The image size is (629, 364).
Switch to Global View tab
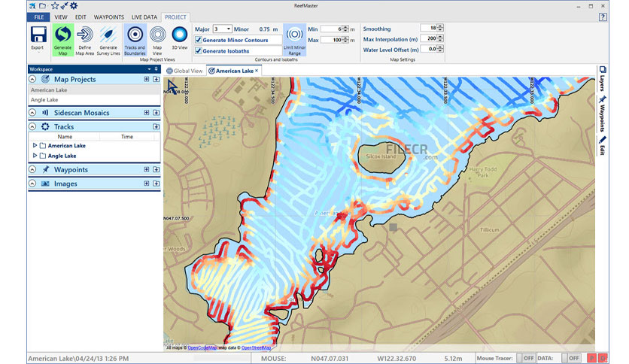pos(184,71)
